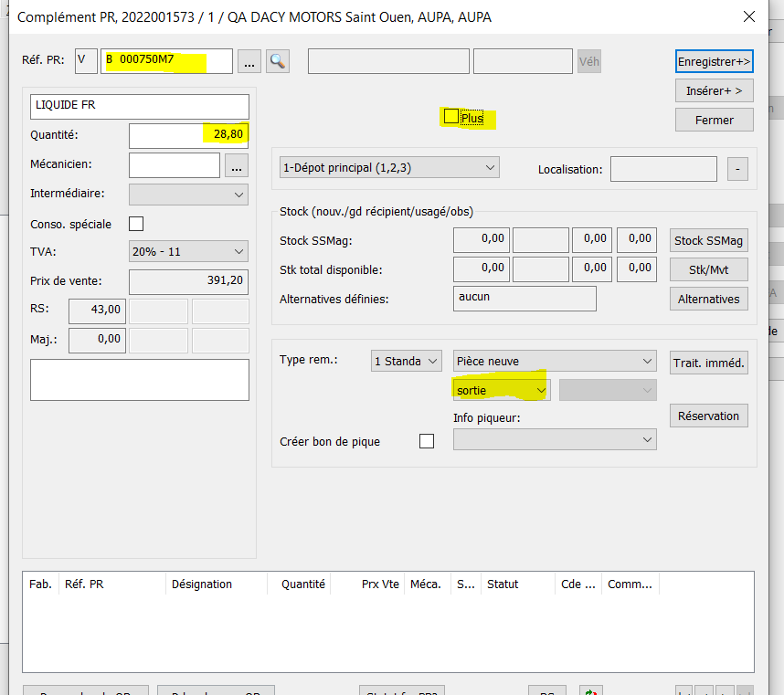This screenshot has height=695, width=784.
Task: Open the 1-Dépot principal warehouse dropdown
Action: (389, 168)
